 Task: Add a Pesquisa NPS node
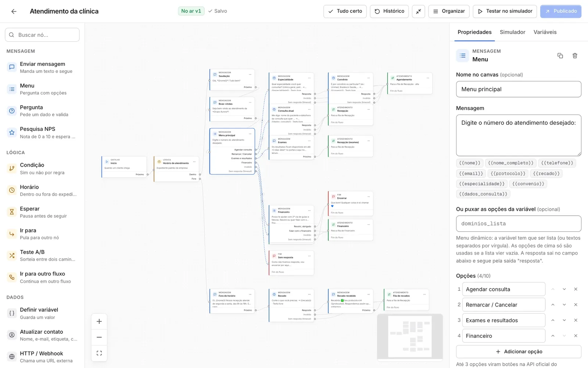click(x=42, y=132)
